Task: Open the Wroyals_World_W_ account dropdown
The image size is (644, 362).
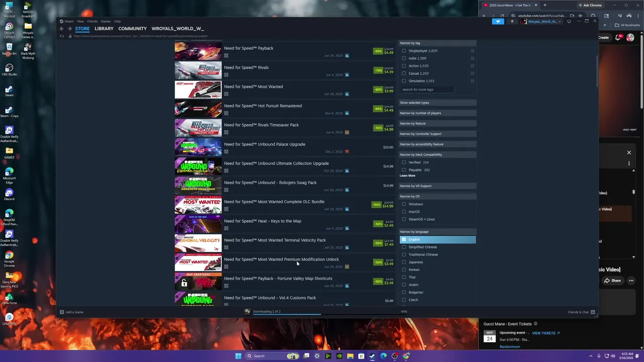Action: click(541, 21)
